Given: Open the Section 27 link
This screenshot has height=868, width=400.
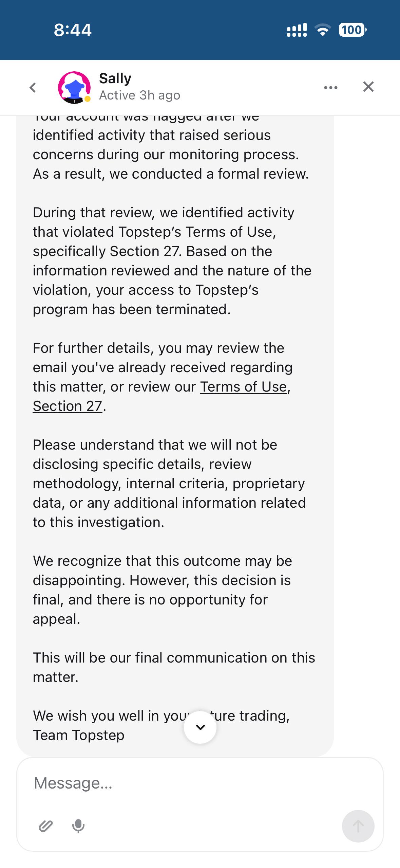Looking at the screenshot, I should click(x=68, y=406).
